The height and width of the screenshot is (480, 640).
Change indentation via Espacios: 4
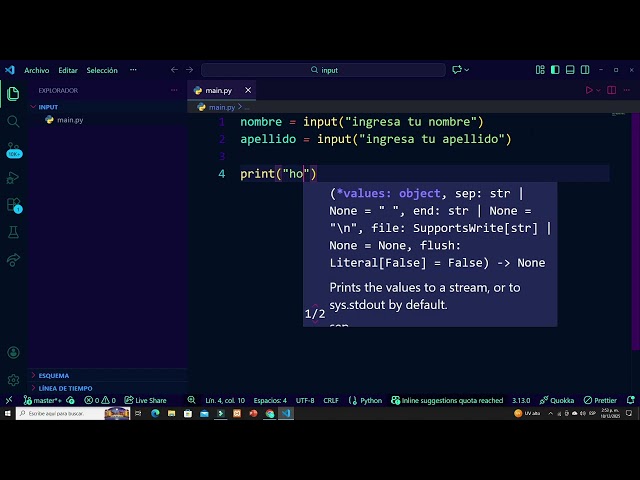pos(270,401)
